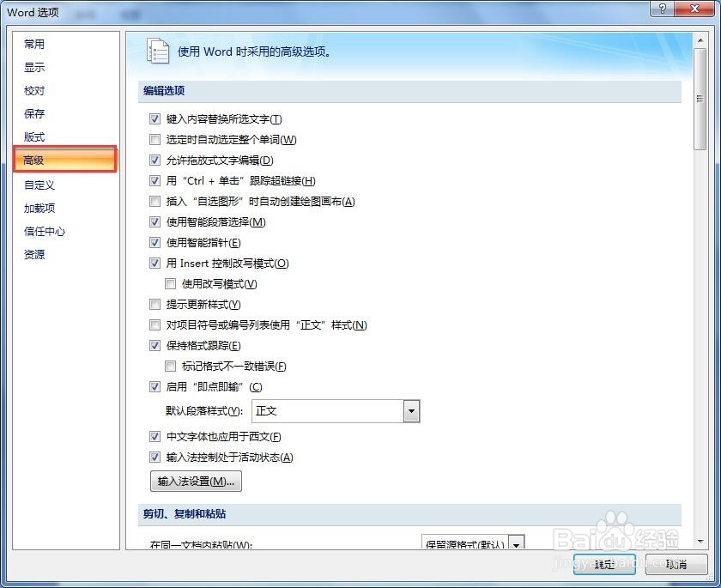Click the advanced options document icon

158,51
